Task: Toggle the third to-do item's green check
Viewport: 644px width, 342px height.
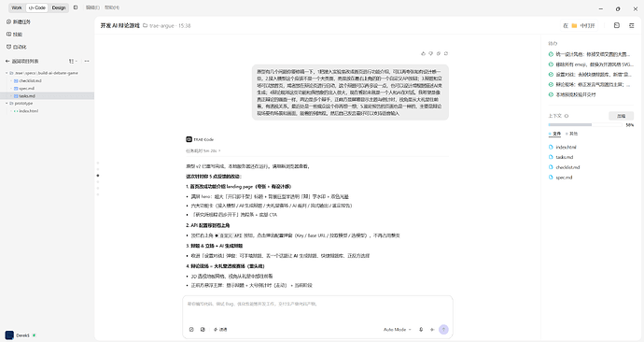Action: pos(552,75)
